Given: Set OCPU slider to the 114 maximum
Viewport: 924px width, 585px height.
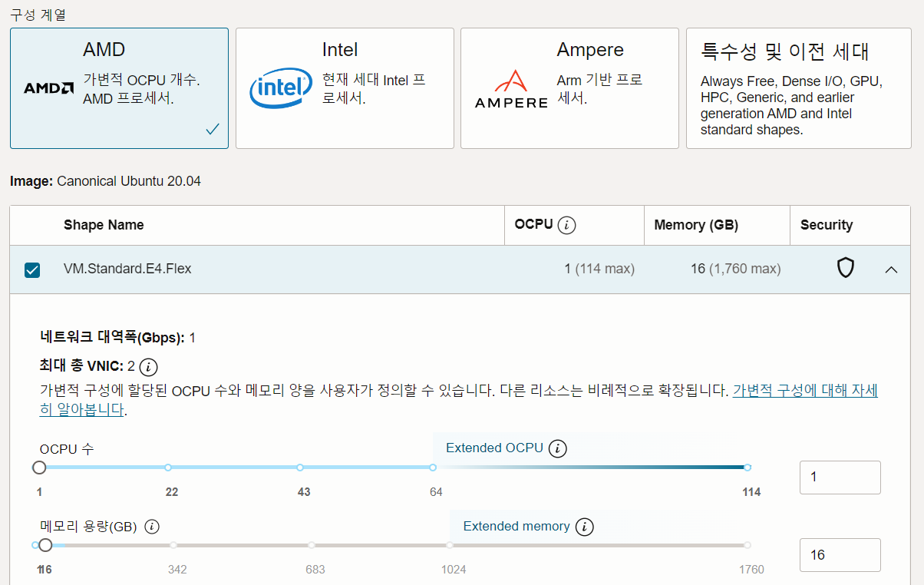Looking at the screenshot, I should (747, 468).
